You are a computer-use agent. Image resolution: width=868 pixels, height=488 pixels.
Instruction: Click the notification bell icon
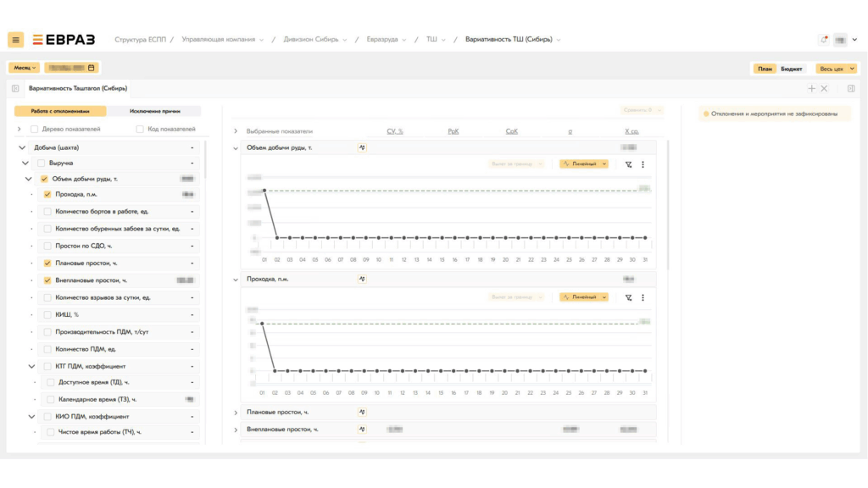(824, 40)
